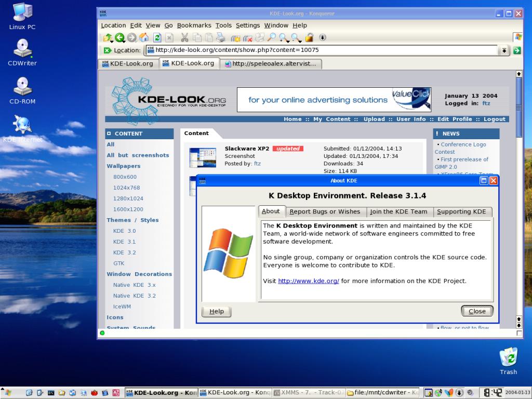Click the Find magnifier icon
Screen dimensions: 532x399
click(x=271, y=37)
